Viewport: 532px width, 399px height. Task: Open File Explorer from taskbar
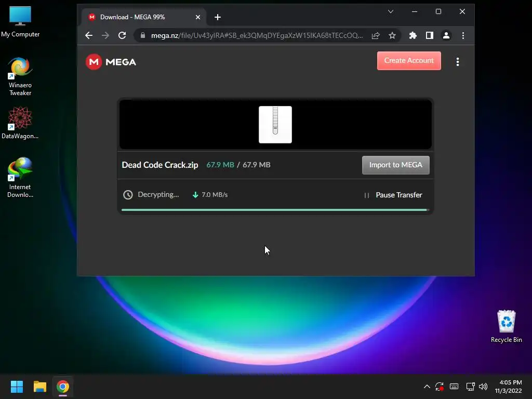39,387
